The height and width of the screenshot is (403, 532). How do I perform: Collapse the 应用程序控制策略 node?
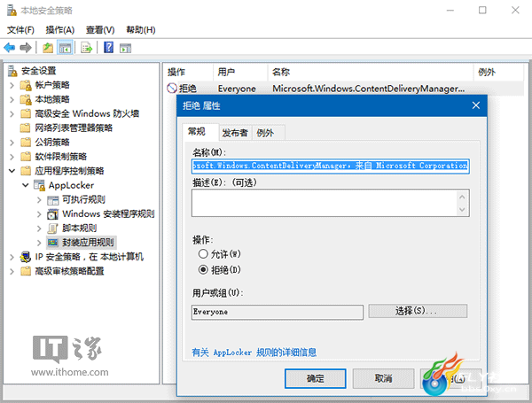pyautogui.click(x=12, y=171)
